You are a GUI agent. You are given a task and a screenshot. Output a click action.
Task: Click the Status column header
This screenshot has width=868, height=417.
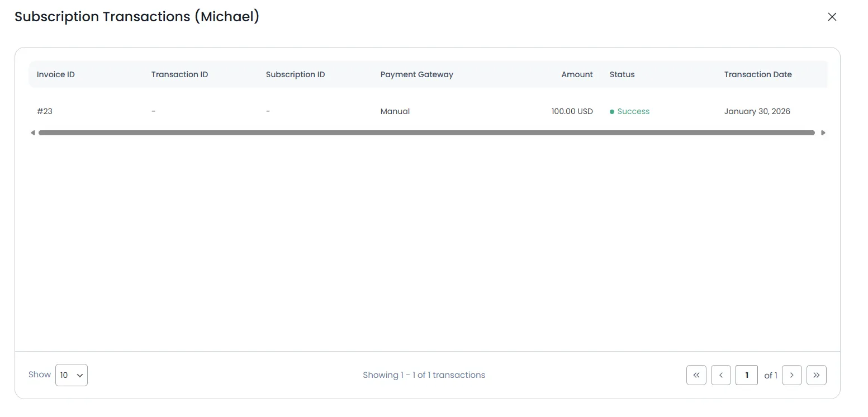(x=622, y=74)
